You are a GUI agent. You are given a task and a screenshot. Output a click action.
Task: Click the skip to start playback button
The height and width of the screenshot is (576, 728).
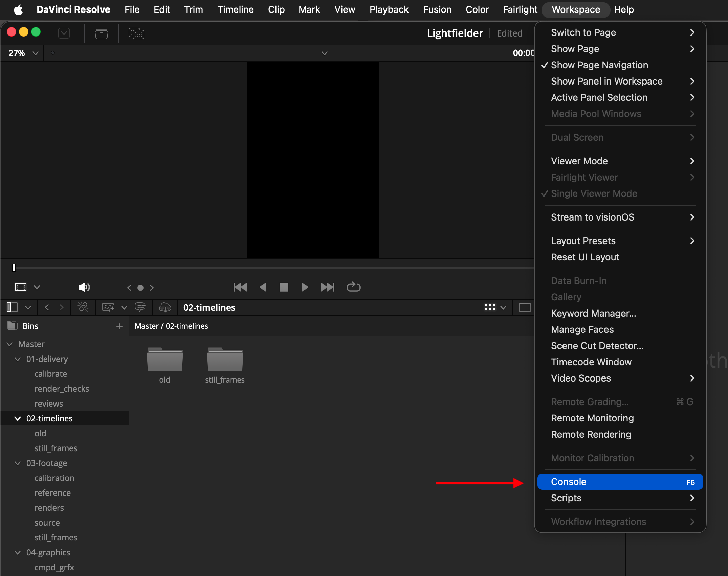[240, 287]
